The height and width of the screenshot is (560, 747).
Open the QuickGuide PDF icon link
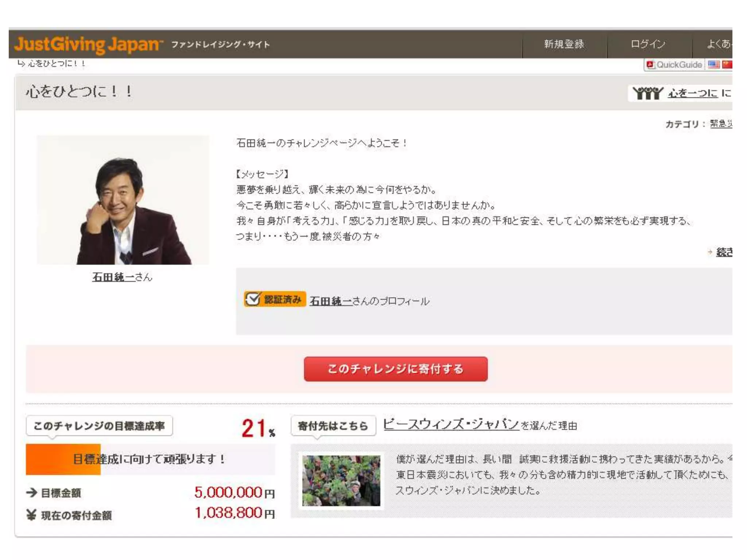[650, 65]
